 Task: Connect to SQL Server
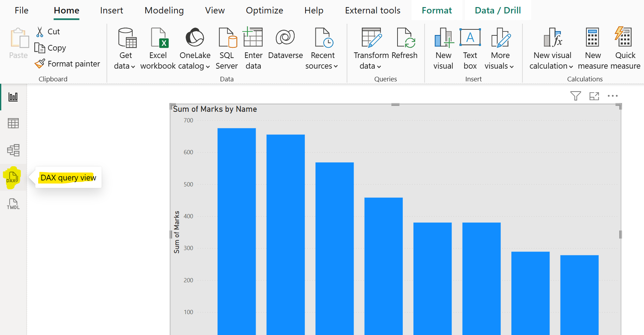click(227, 46)
